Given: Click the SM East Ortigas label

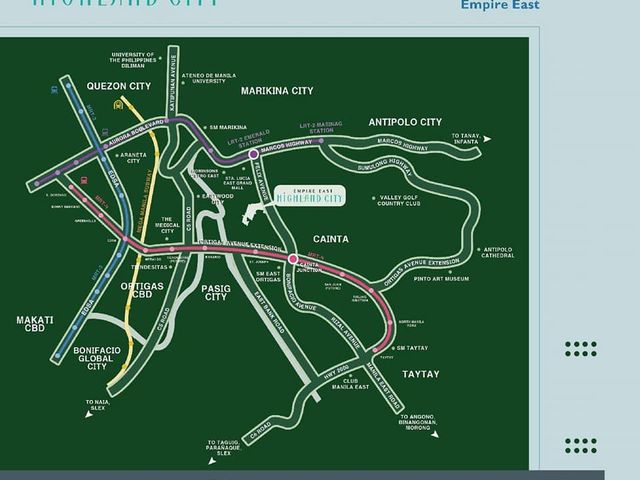Looking at the screenshot, I should pyautogui.click(x=268, y=277).
